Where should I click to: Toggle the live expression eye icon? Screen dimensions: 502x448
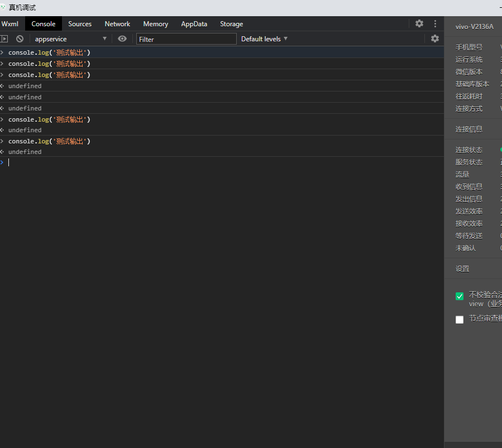122,38
